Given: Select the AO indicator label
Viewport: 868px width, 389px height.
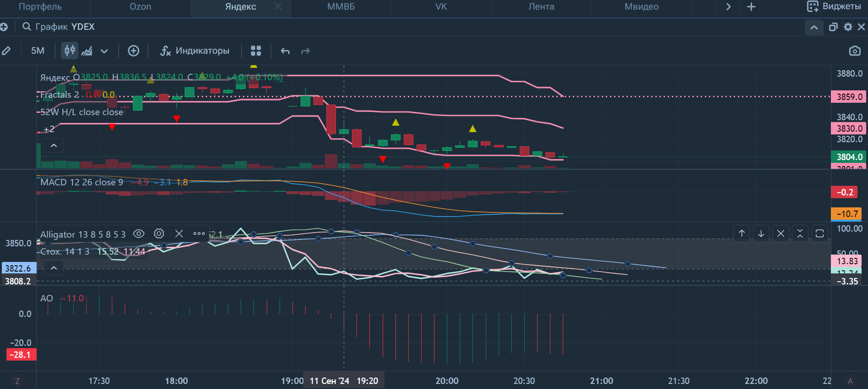Looking at the screenshot, I should (x=47, y=298).
